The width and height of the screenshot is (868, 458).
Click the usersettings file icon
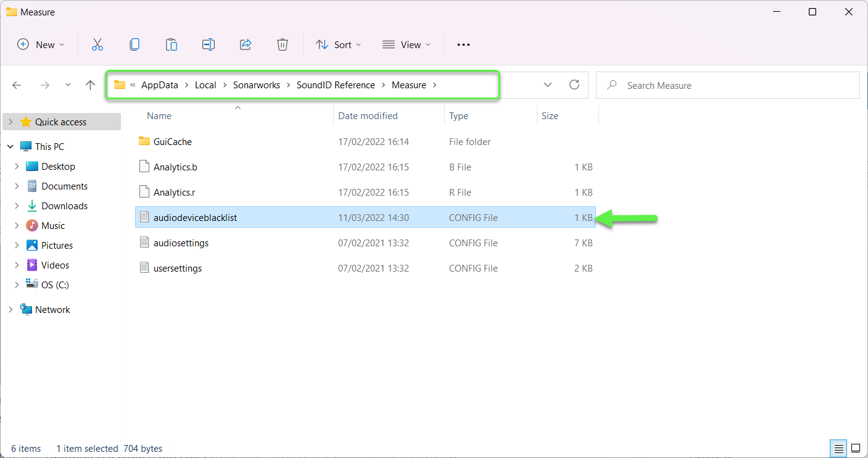144,268
